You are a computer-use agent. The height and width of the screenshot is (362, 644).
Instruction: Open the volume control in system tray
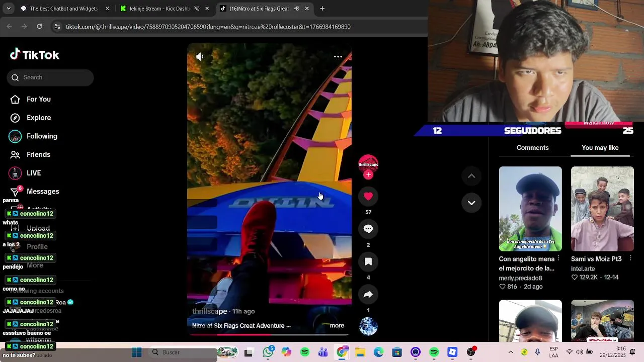pyautogui.click(x=580, y=352)
